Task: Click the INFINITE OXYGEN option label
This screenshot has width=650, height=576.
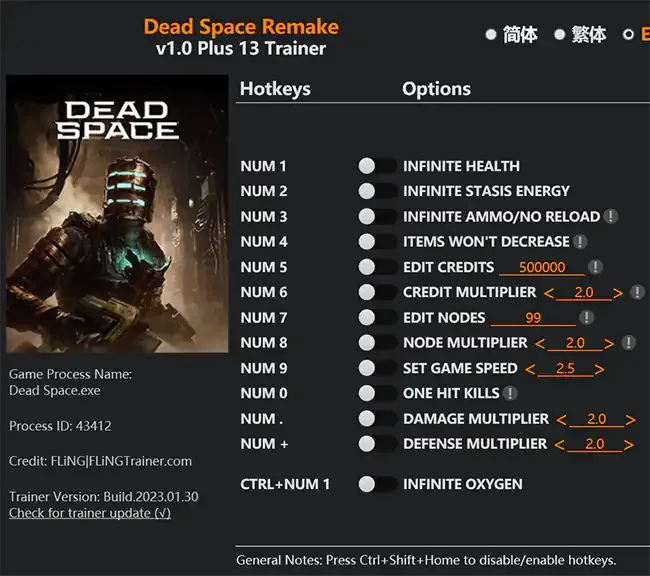Action: click(463, 484)
